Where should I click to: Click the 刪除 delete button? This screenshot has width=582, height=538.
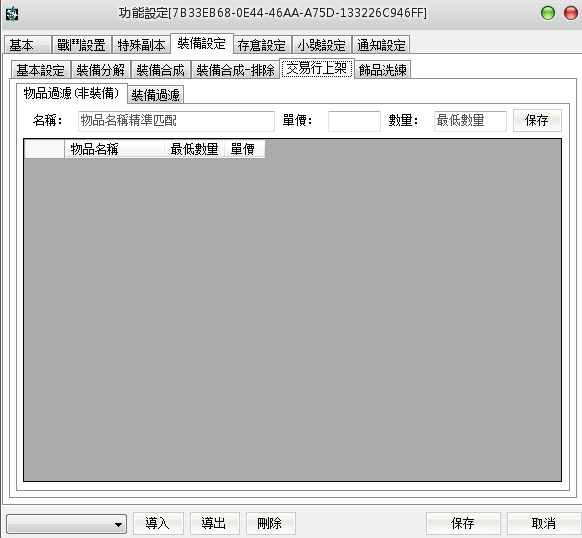271,524
